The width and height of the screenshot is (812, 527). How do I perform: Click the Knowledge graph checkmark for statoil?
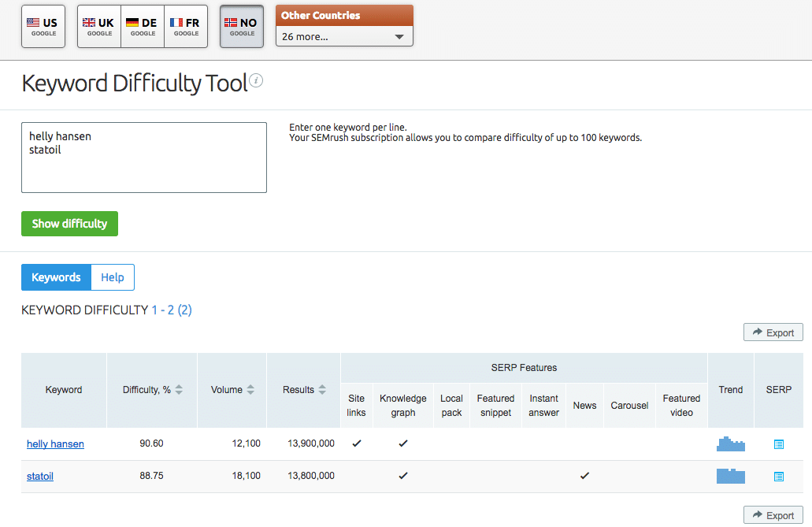click(403, 475)
